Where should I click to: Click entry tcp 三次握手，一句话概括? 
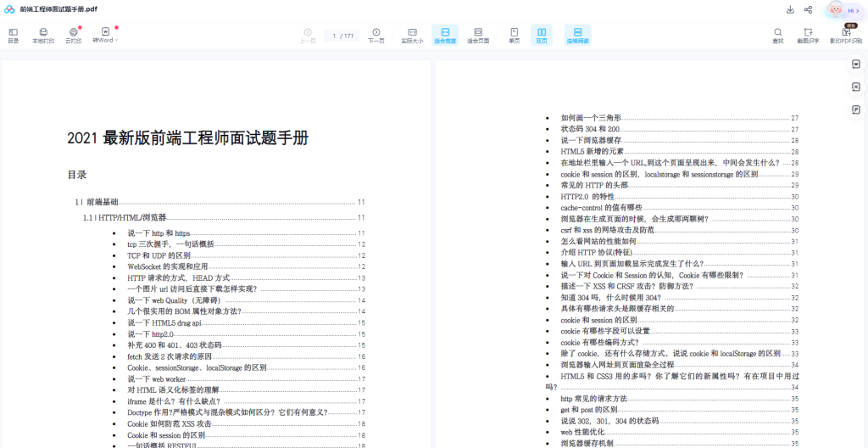point(246,244)
